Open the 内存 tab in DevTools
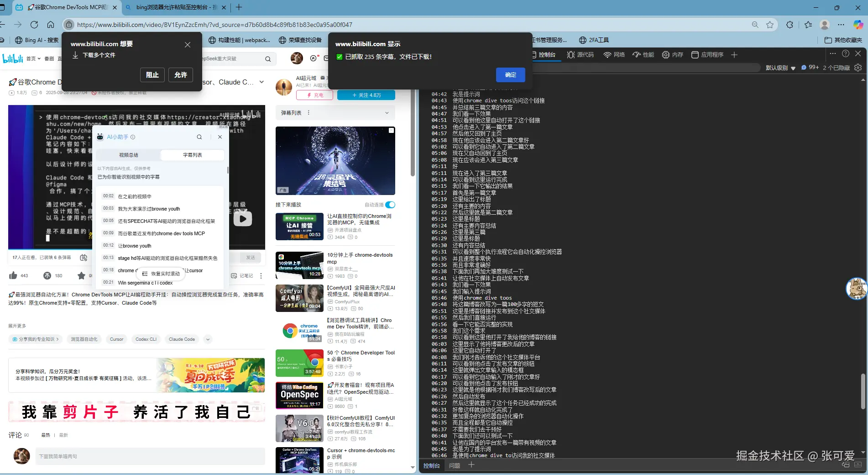The image size is (868, 475). click(673, 55)
